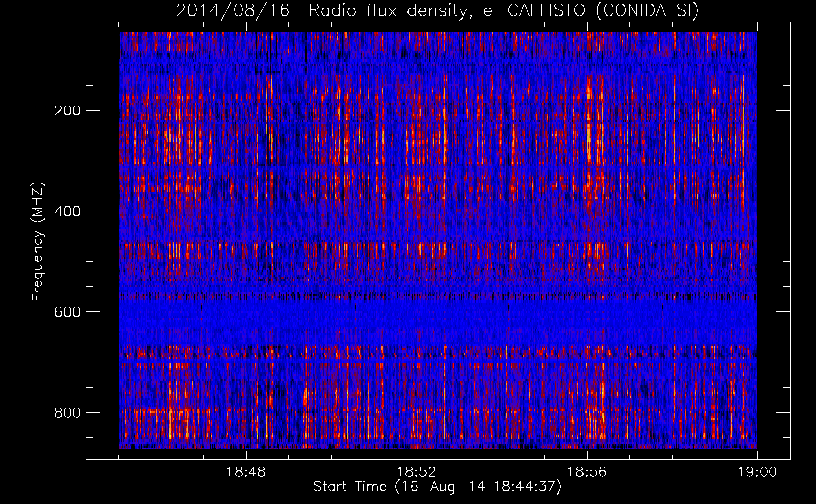Click the 'Frequency (MHZ)' axis label

38,241
